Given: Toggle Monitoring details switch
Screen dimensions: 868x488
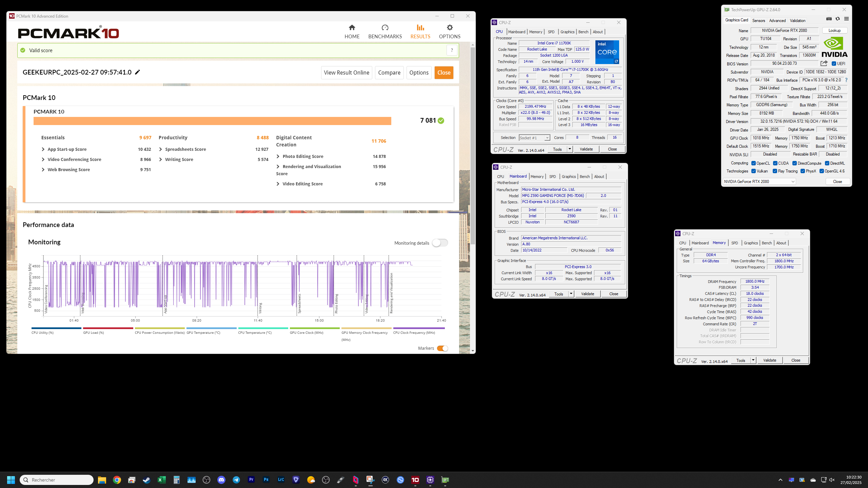Looking at the screenshot, I should tap(440, 243).
